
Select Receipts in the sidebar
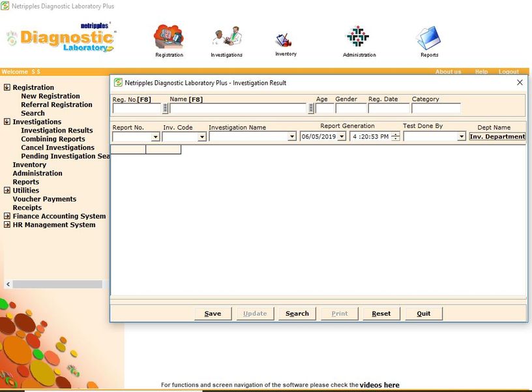click(x=27, y=207)
